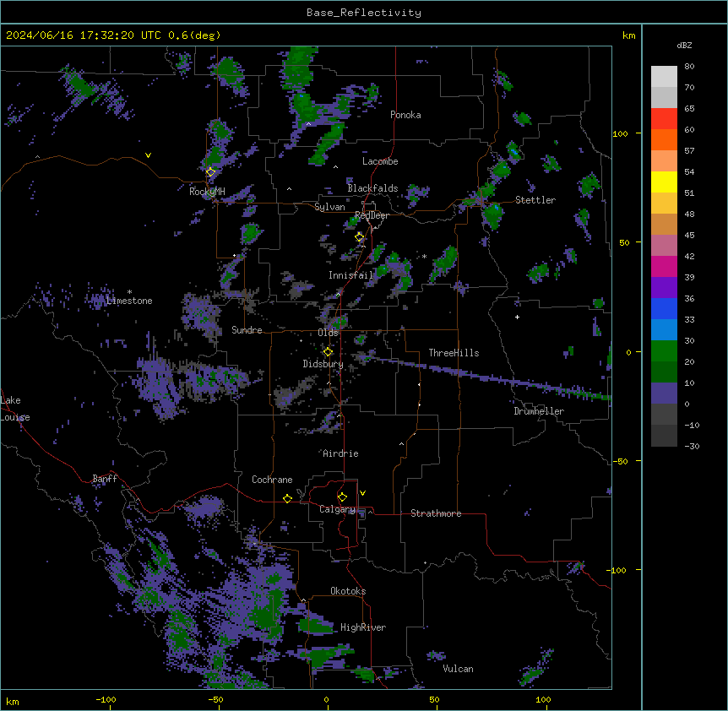Click the 50 tick on the horizontal km axis
728x711 pixels.
(x=435, y=699)
